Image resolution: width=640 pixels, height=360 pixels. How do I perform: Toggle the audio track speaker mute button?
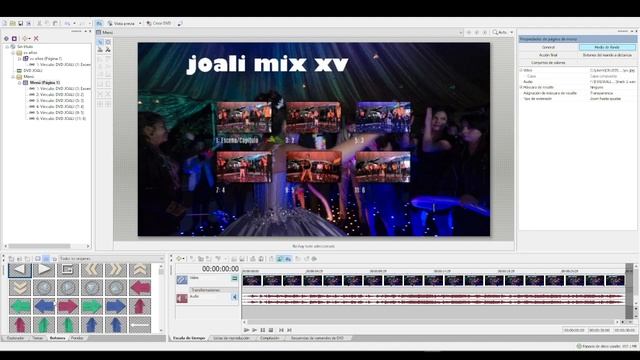tap(235, 297)
